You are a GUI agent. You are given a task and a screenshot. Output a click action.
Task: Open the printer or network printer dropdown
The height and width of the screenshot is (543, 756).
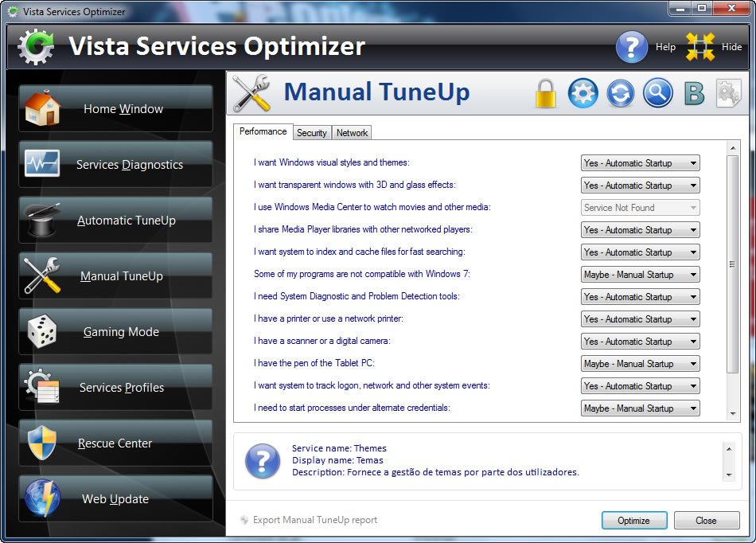click(x=641, y=318)
